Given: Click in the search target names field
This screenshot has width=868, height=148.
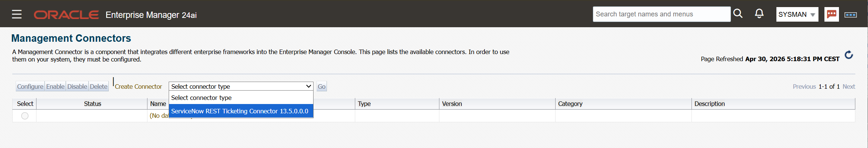Looking at the screenshot, I should click(662, 14).
